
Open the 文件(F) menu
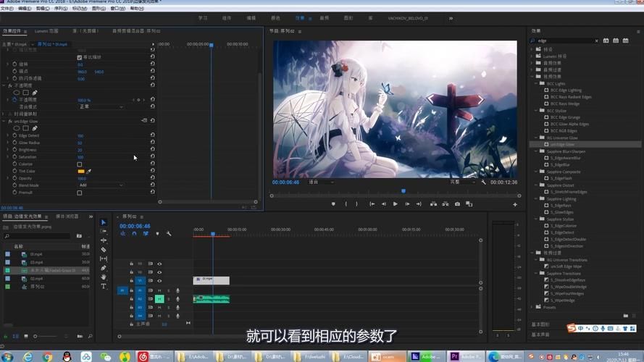[x=7, y=8]
